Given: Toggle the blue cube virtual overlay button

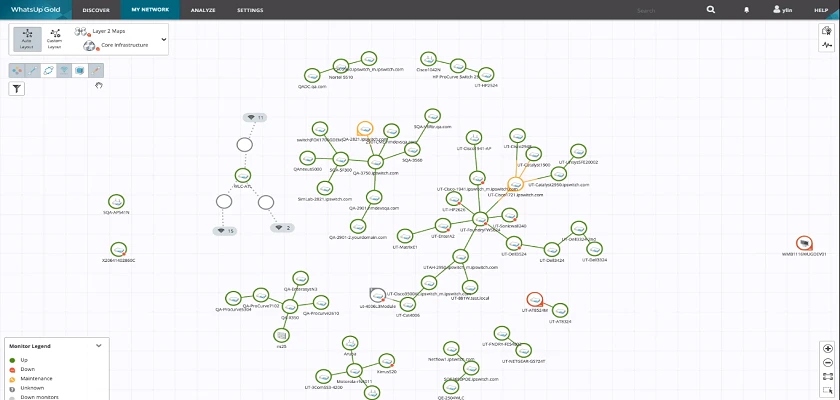Looking at the screenshot, I should pyautogui.click(x=80, y=70).
